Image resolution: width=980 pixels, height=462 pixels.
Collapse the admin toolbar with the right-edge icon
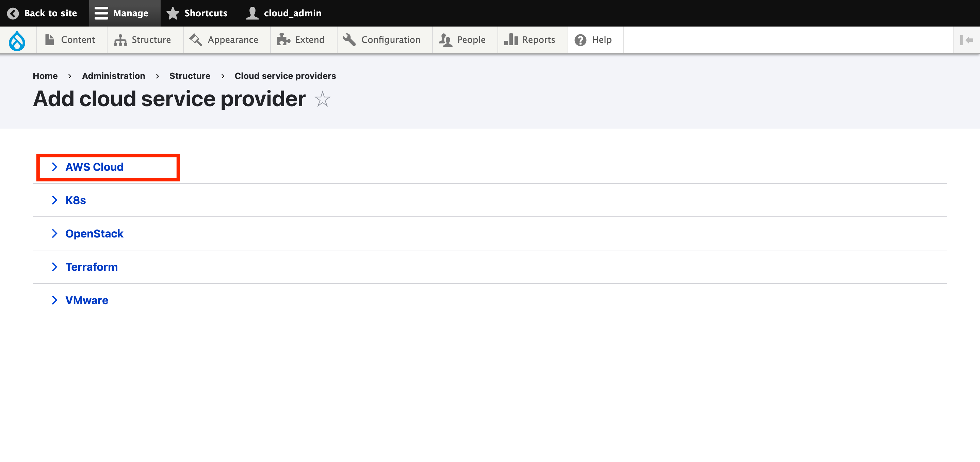967,40
